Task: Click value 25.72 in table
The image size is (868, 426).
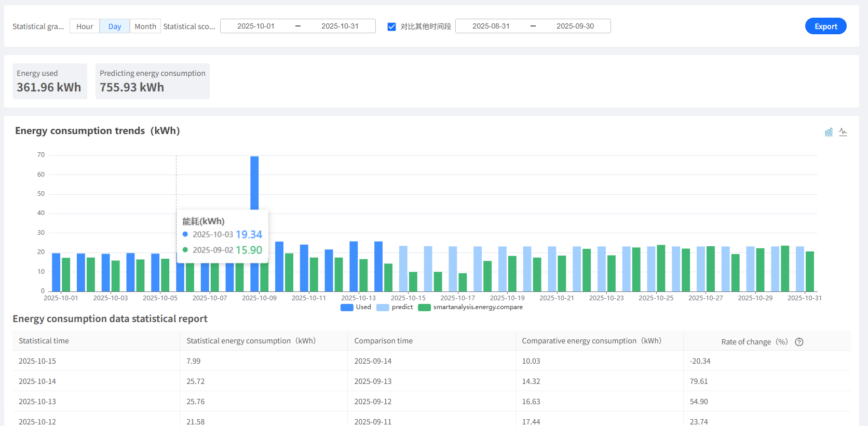Action: [196, 381]
